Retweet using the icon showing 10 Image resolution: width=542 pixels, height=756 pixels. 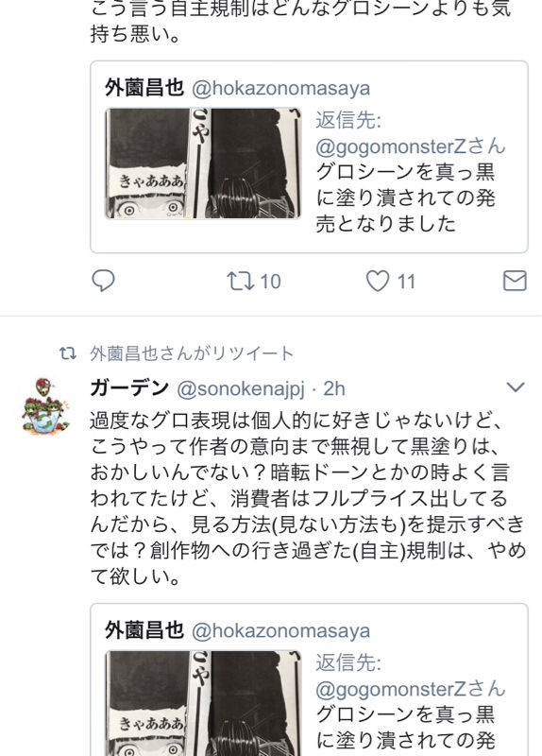pyautogui.click(x=241, y=281)
